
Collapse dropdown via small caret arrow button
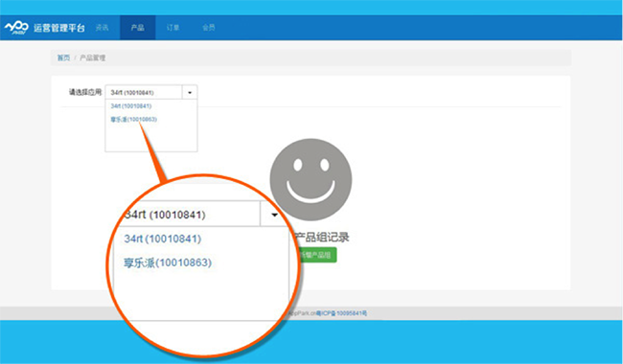(190, 93)
